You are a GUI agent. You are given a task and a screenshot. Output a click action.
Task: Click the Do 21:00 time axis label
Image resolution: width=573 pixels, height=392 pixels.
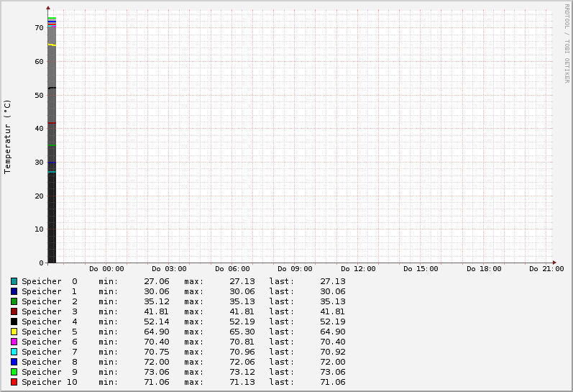pos(546,269)
